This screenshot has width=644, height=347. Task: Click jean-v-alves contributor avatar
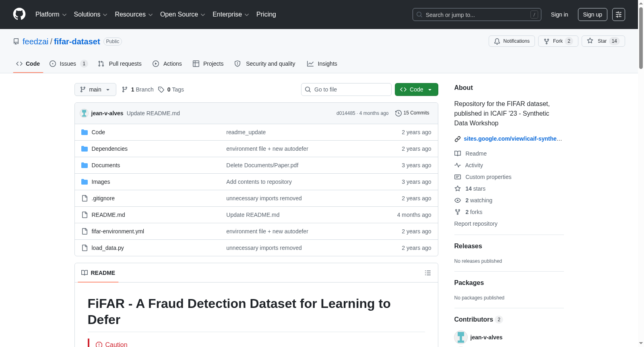461,337
